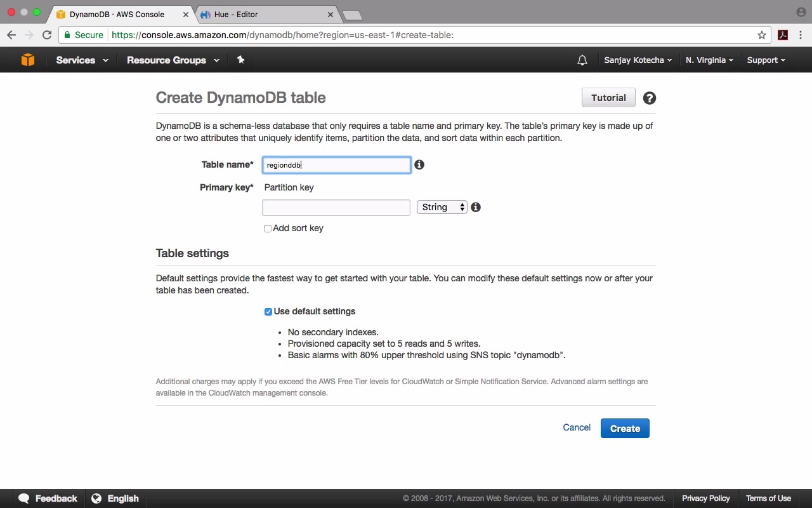Focus the Table name input field
Viewport: 812px width, 508px height.
click(336, 165)
